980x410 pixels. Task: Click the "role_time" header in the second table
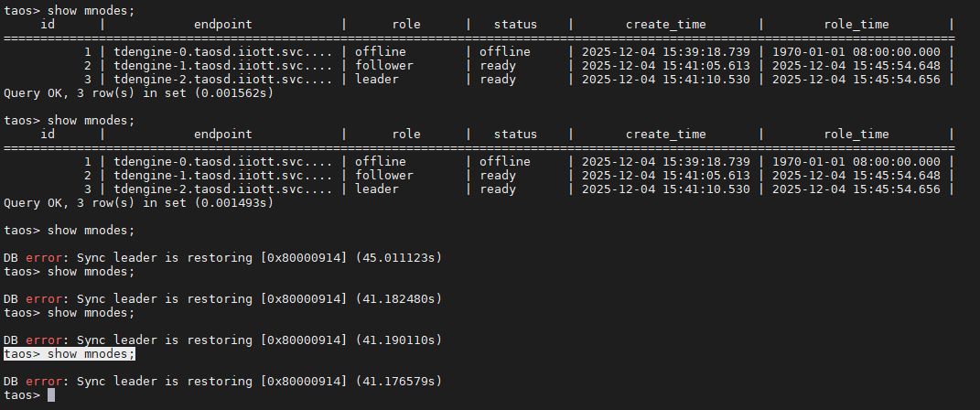[856, 135]
